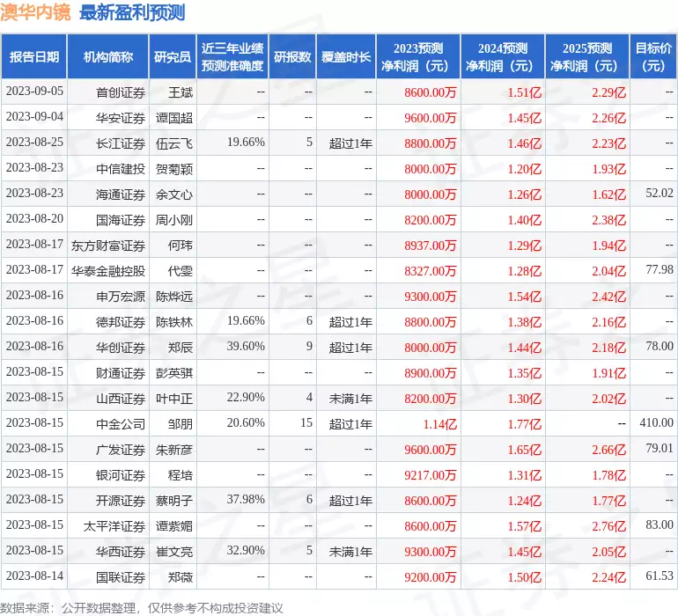Click researcher 彭英骐
The image size is (678, 616).
174,372
